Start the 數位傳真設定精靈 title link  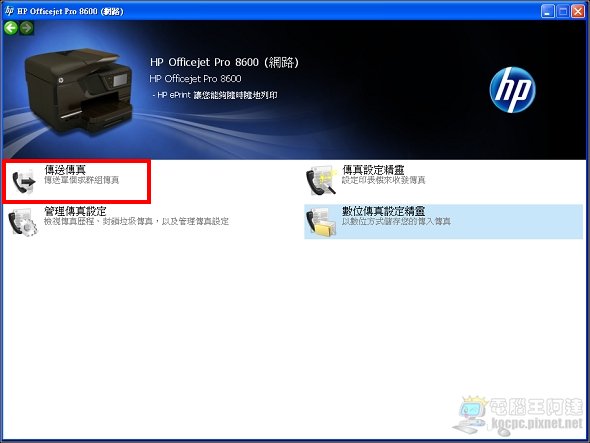pyautogui.click(x=383, y=211)
